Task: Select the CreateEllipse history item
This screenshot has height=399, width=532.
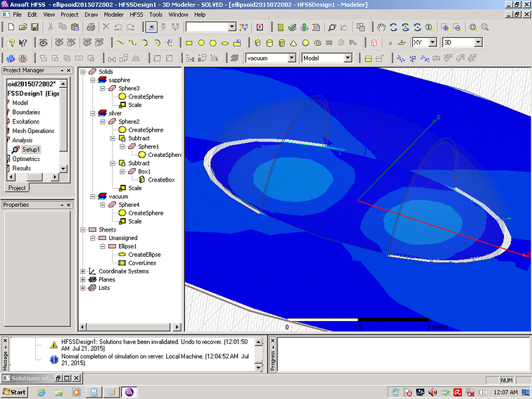Action: point(144,255)
